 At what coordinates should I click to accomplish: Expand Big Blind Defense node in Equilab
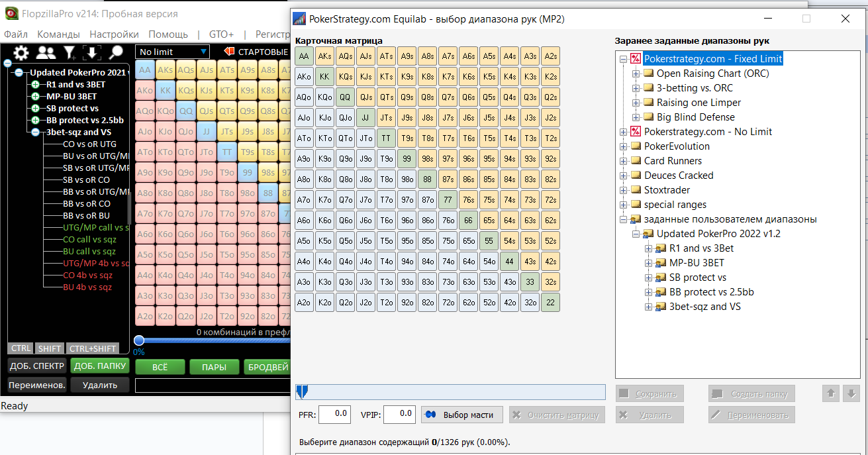click(x=636, y=117)
